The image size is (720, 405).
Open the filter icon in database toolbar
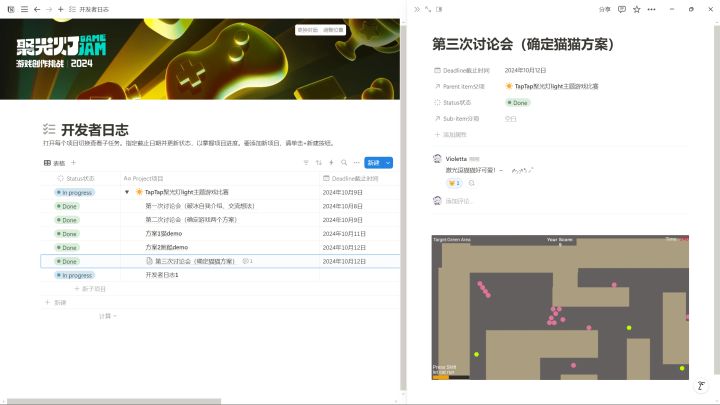point(306,163)
